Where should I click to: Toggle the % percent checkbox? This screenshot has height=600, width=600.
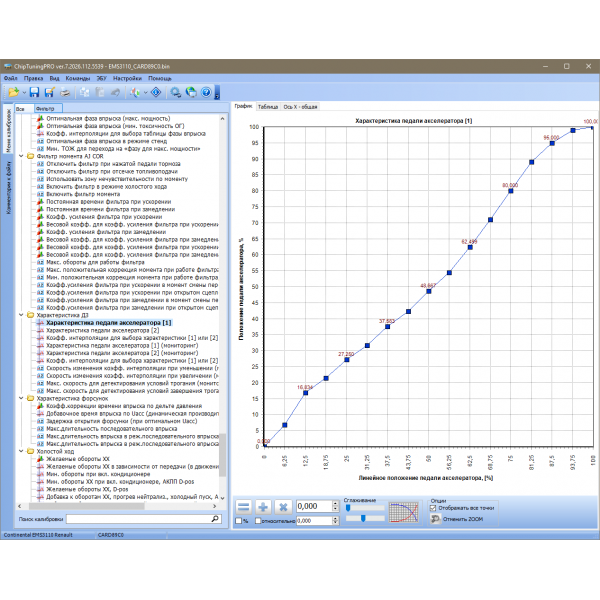pos(238,521)
